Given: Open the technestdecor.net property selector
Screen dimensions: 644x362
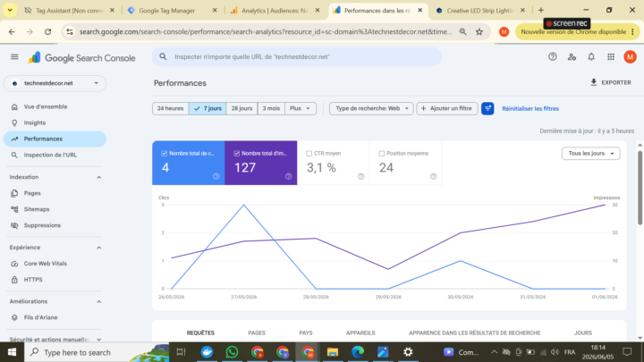Looking at the screenshot, I should pyautogui.click(x=55, y=83).
